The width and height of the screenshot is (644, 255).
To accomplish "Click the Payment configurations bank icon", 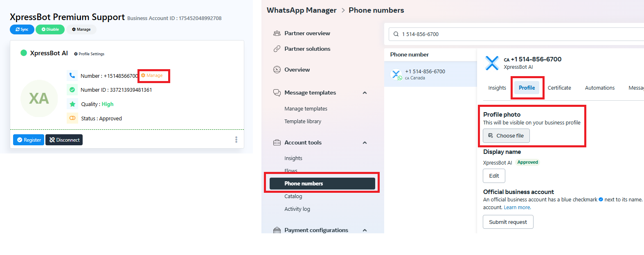I will click(x=277, y=230).
